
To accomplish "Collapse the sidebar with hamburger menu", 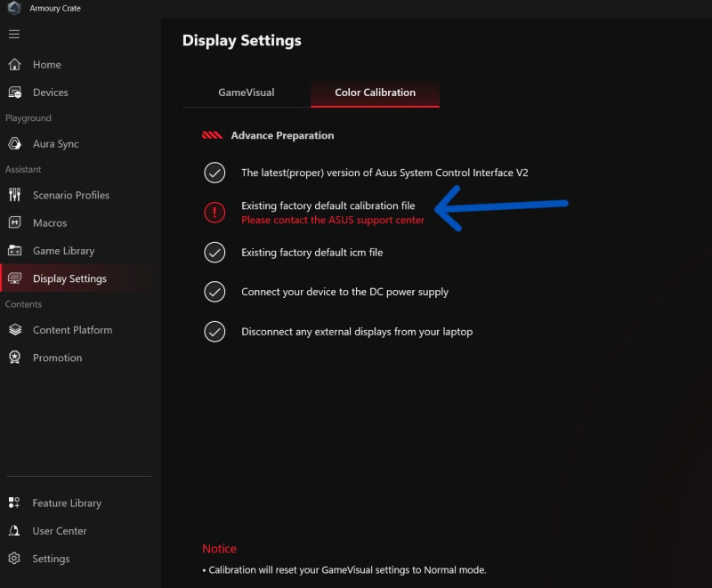I will [x=14, y=35].
